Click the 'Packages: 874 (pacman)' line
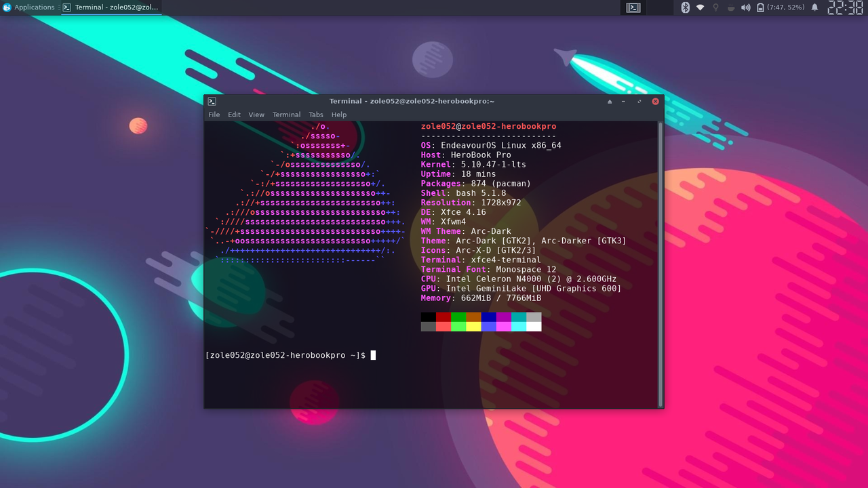This screenshot has height=488, width=868. tap(476, 184)
